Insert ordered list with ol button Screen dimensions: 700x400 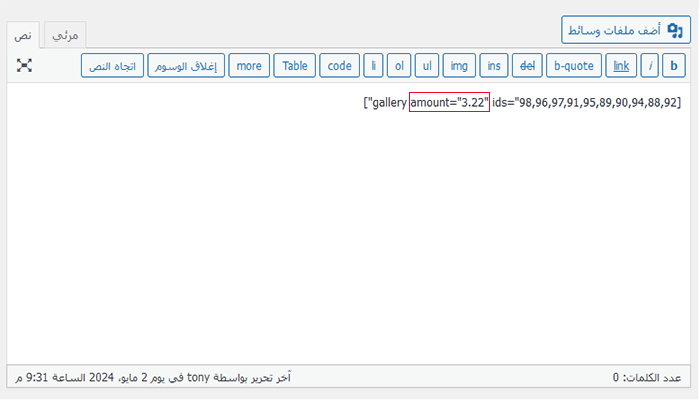pyautogui.click(x=399, y=66)
